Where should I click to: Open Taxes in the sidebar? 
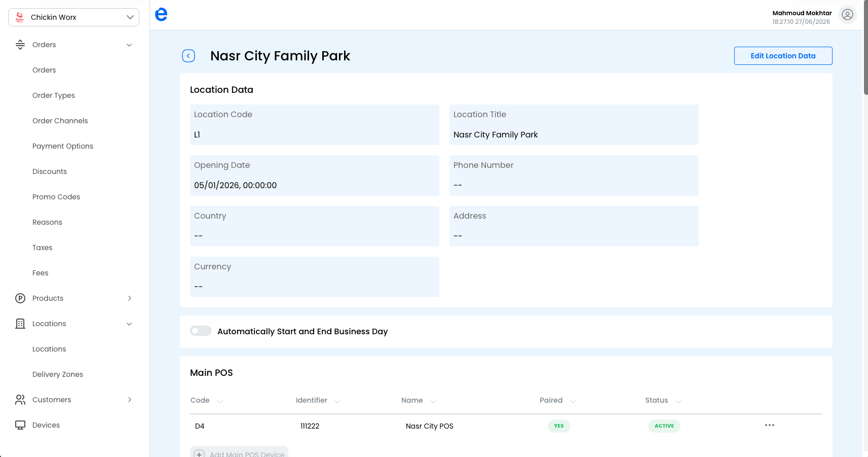[43, 248]
